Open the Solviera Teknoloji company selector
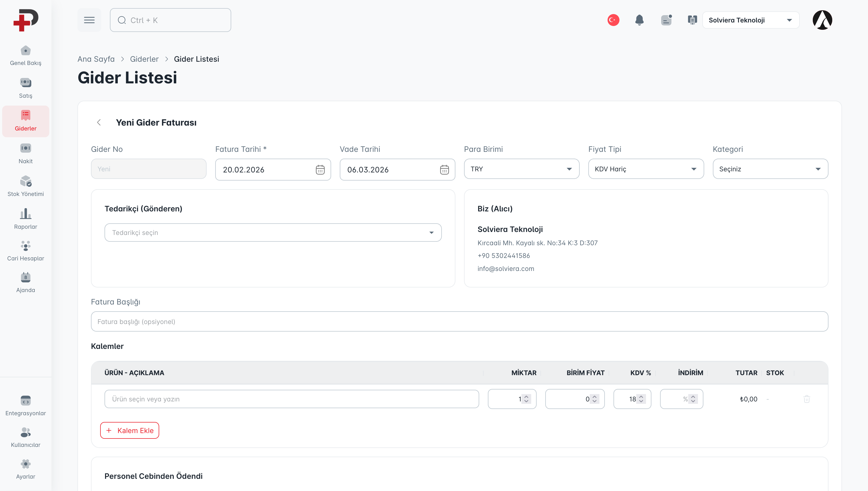 [750, 20]
